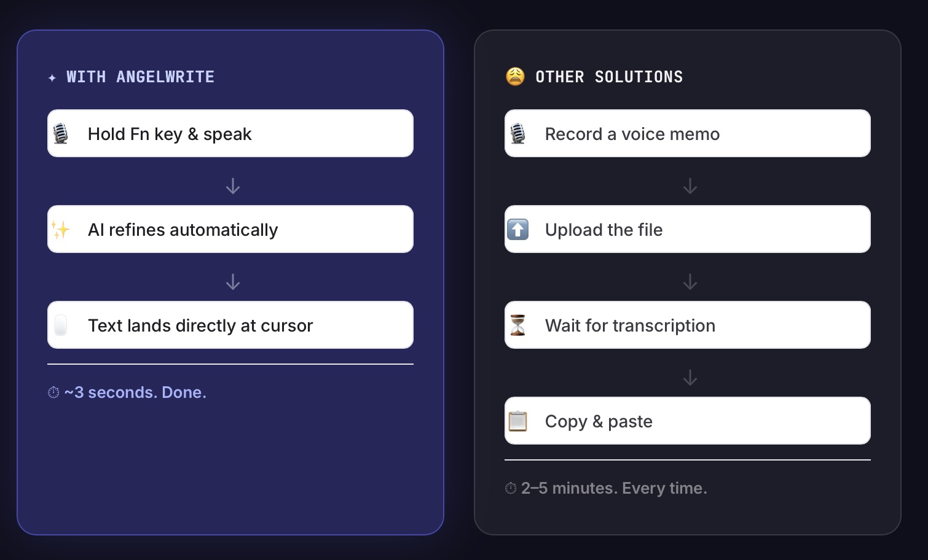Select the Hold Fn key & speak step

230,133
